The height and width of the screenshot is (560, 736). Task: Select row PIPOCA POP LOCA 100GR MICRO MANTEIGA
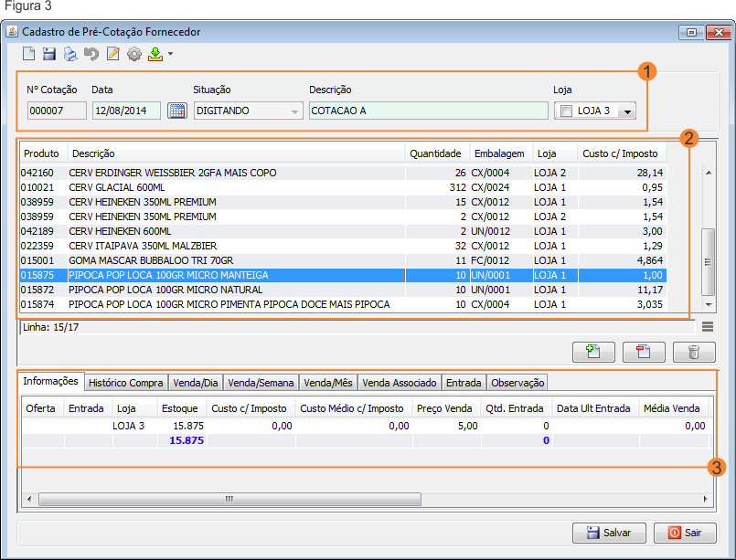[x=343, y=275]
